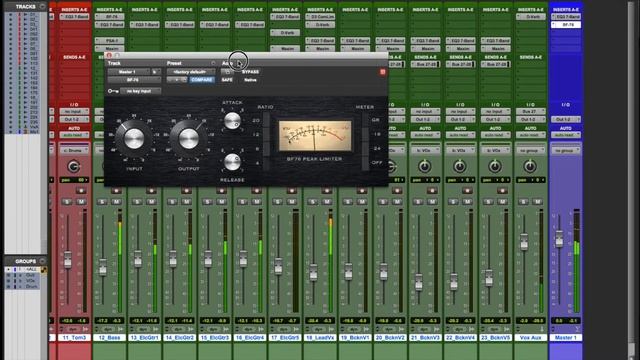Select the ALL group in Groups list
Screen dimensions: 640x360
point(31,270)
